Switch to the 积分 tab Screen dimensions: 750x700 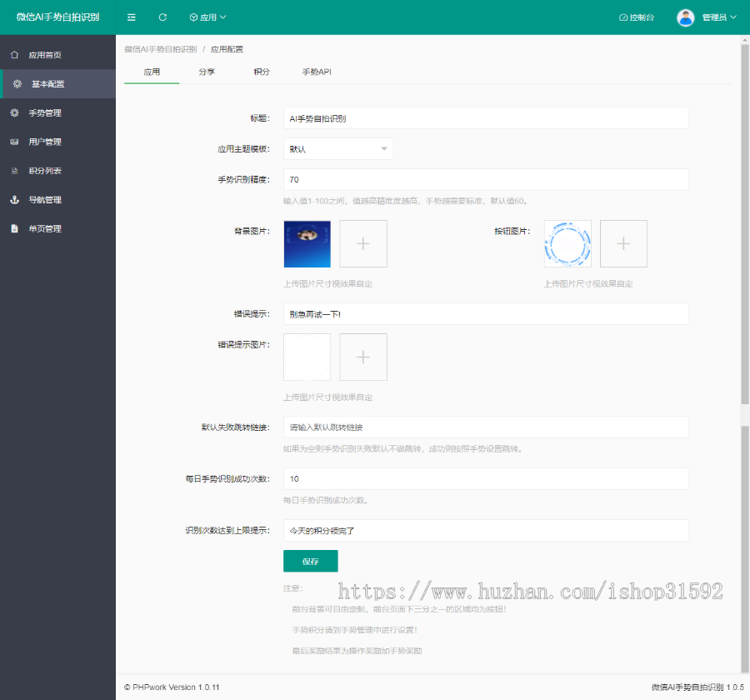pyautogui.click(x=262, y=72)
